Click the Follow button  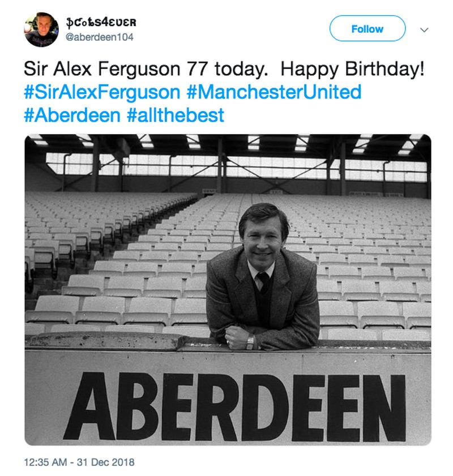(x=367, y=29)
